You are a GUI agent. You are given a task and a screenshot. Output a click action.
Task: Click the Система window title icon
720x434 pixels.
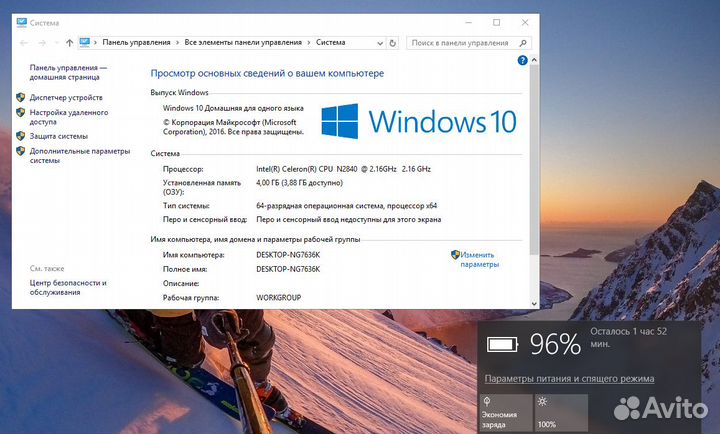click(x=22, y=22)
